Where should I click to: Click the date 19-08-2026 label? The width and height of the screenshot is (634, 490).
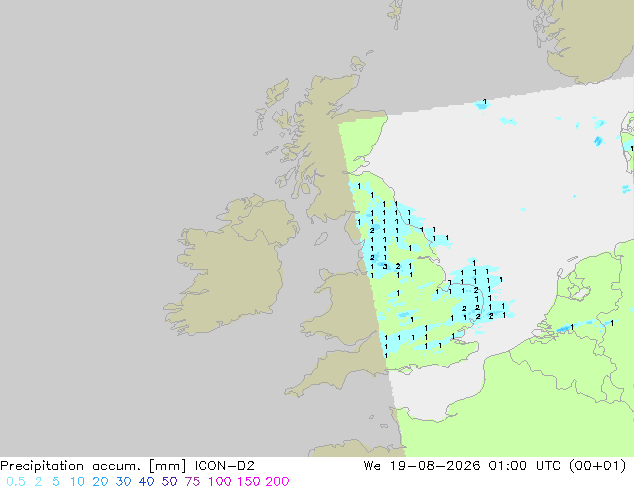(x=435, y=466)
